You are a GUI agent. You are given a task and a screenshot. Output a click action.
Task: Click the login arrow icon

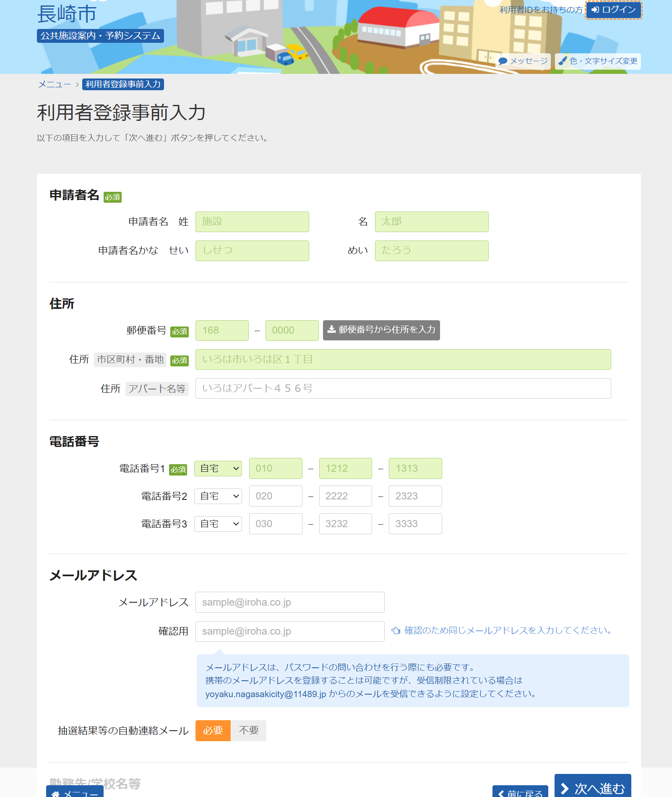tap(595, 10)
